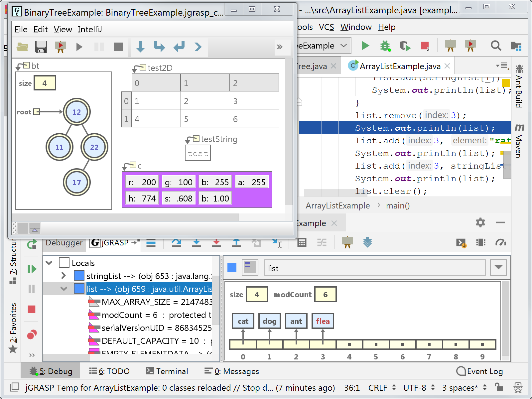Show the hidden editor tabs list
This screenshot has width=532, height=399.
click(502, 66)
